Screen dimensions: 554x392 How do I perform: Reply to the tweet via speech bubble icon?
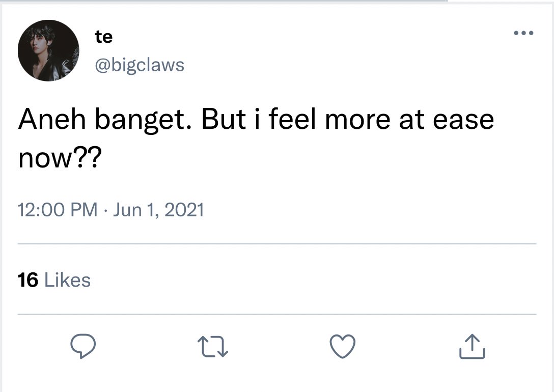point(82,347)
